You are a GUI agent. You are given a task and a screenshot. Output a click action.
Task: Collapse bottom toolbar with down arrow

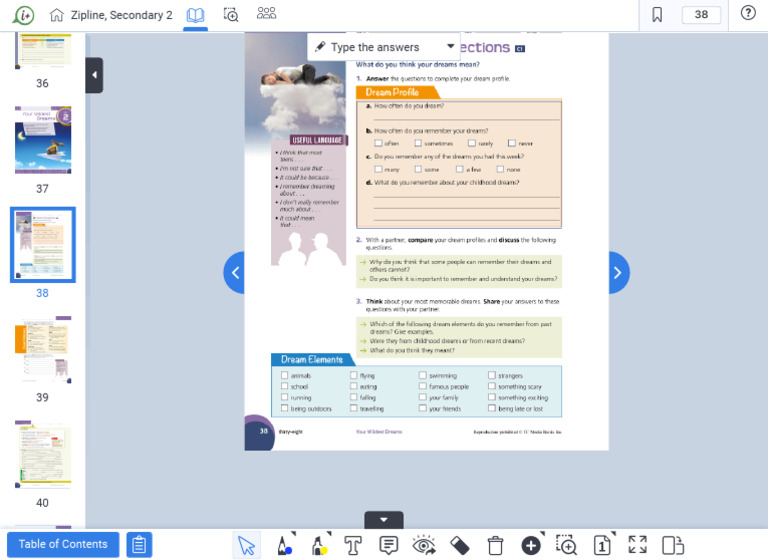click(384, 520)
